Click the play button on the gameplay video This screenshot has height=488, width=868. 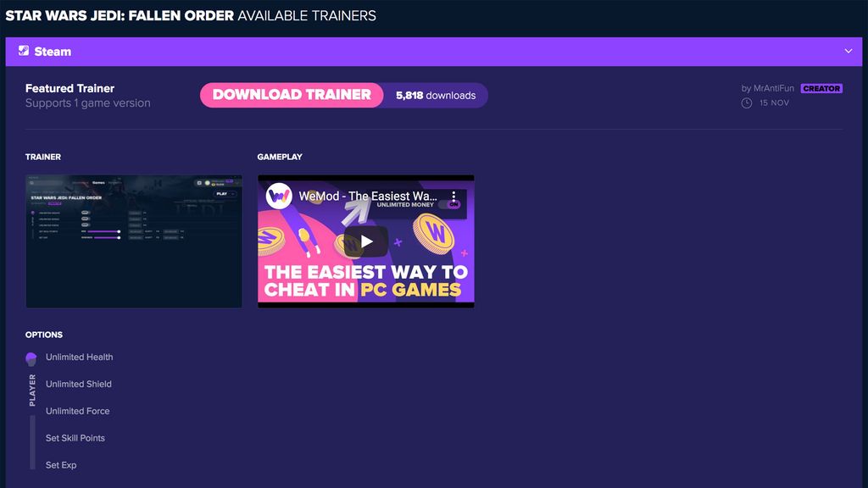365,241
